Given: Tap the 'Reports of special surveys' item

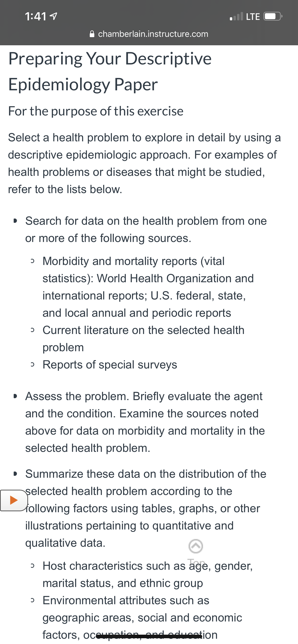Looking at the screenshot, I should (x=110, y=365).
